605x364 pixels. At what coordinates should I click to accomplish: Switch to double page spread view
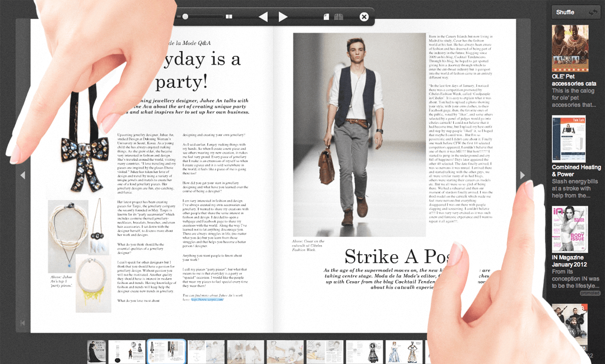pyautogui.click(x=339, y=17)
